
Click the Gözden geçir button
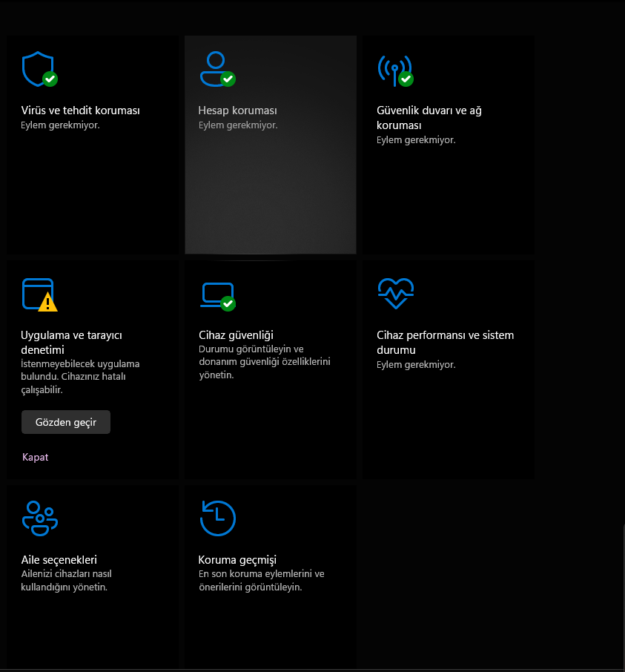tap(66, 422)
